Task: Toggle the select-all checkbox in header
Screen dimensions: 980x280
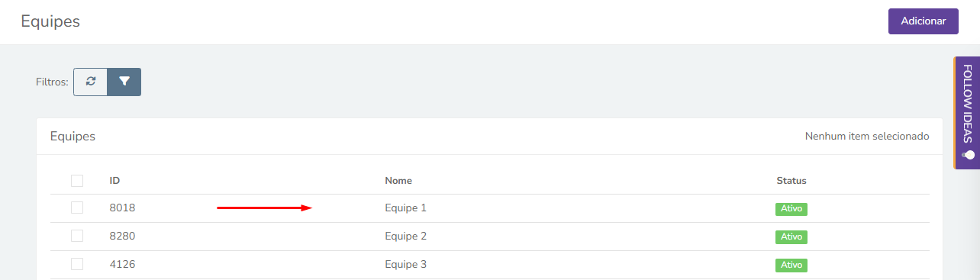Action: pos(77,181)
